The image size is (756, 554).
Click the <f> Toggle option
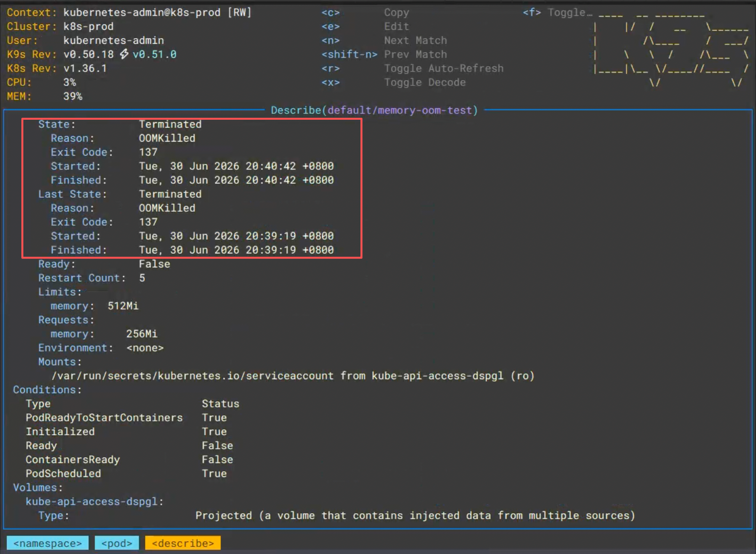point(557,12)
